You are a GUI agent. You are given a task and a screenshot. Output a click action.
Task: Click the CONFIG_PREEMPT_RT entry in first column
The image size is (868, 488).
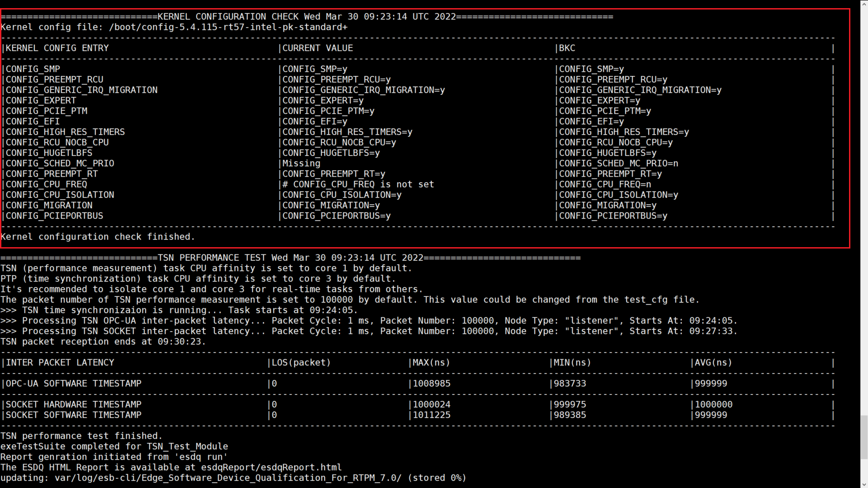coord(52,174)
